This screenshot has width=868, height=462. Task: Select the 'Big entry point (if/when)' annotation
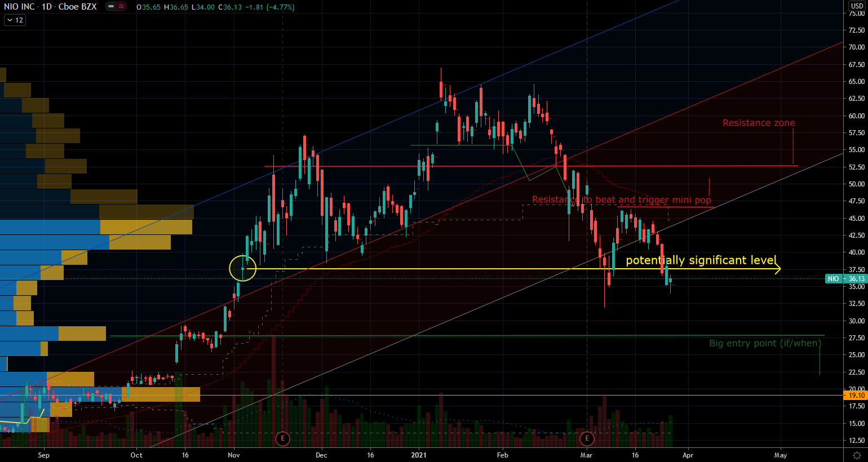[x=765, y=343]
